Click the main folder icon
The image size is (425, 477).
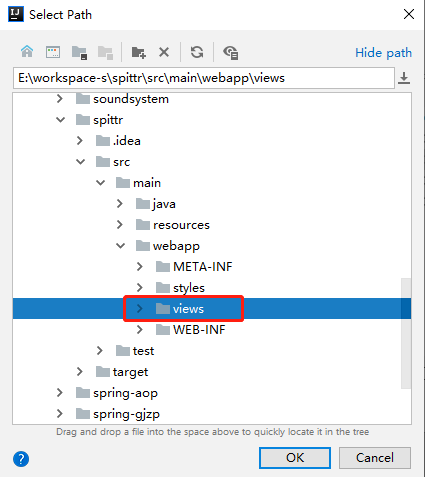click(123, 183)
